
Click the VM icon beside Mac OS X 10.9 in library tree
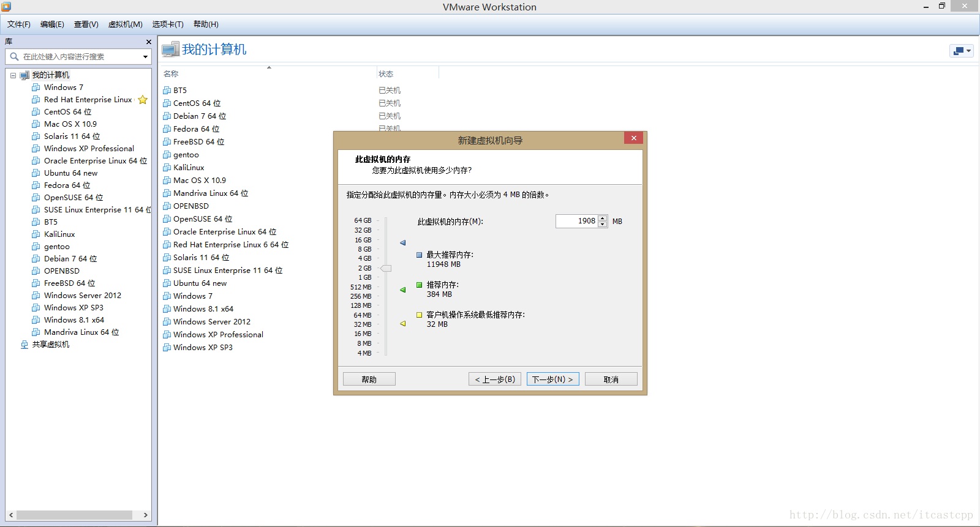(x=36, y=124)
